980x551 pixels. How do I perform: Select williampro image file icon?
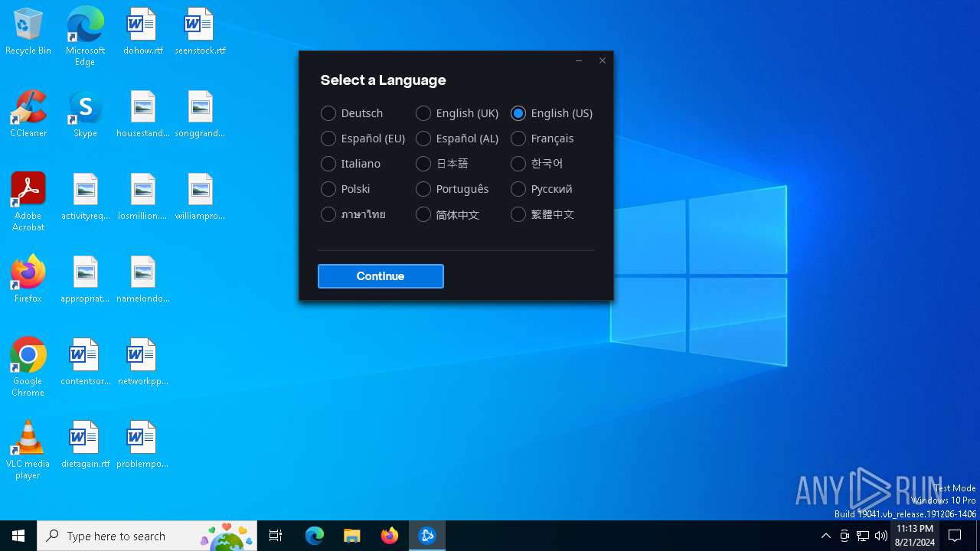(200, 197)
